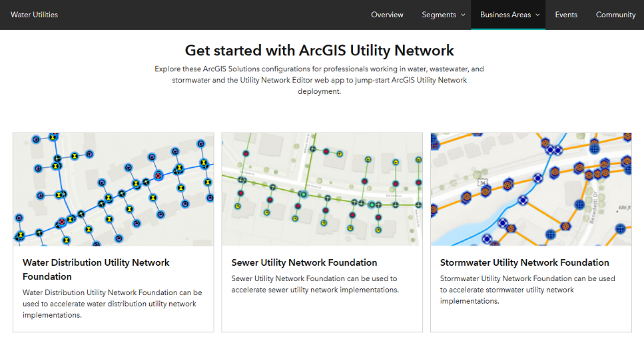Viewport: 644px width, 339px height.
Task: Open the Community menu item
Action: 615,15
